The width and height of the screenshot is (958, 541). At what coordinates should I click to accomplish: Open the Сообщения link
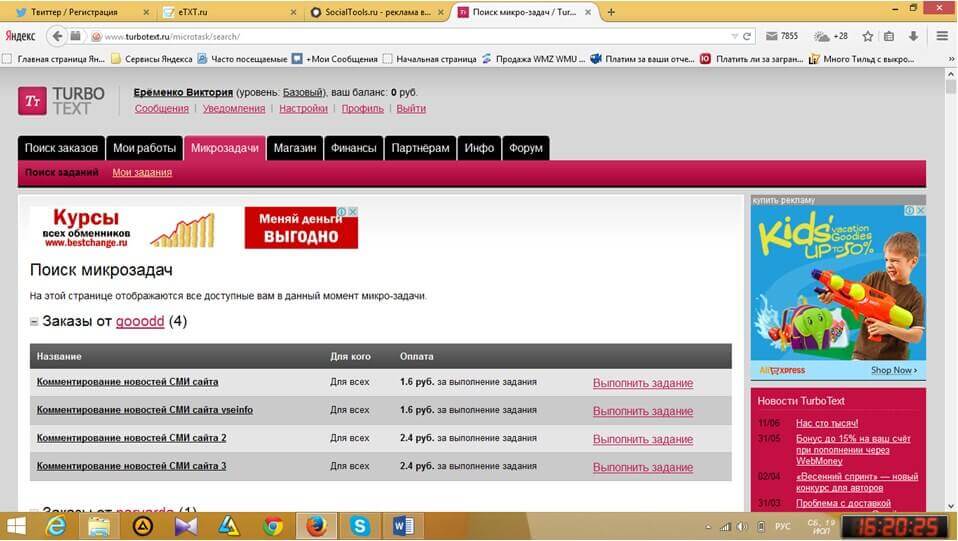(x=162, y=108)
